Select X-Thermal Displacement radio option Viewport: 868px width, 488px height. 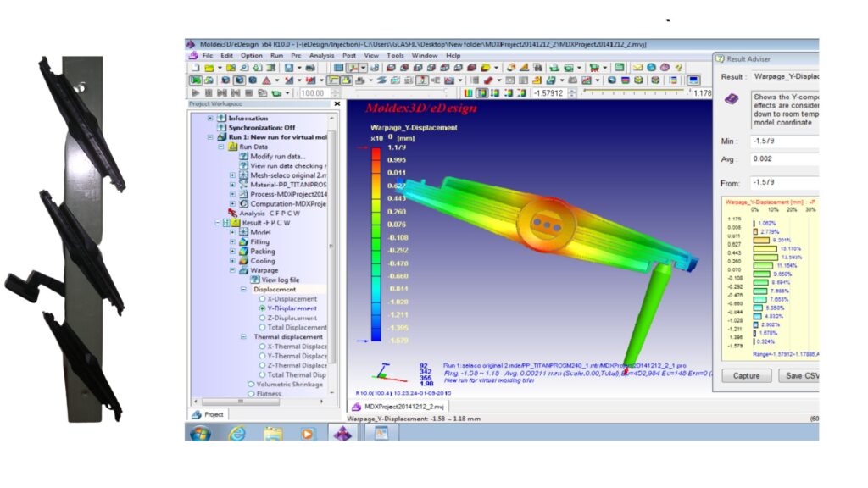tap(262, 347)
